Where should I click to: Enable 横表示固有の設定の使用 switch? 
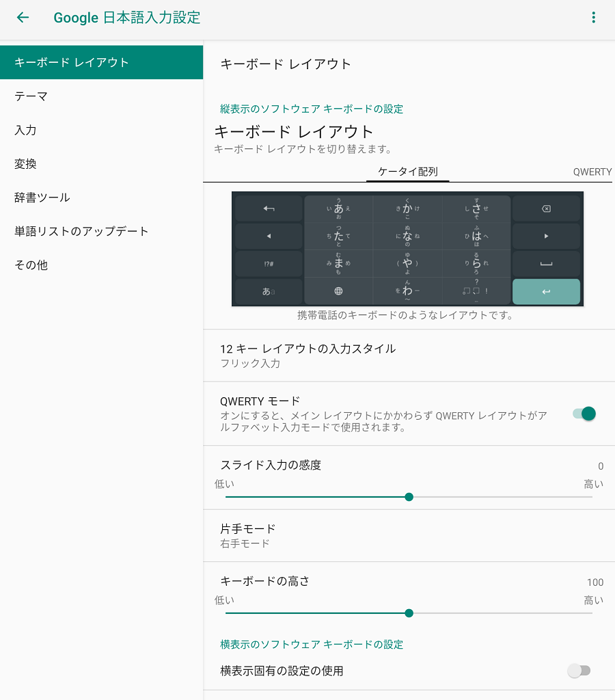pos(579,671)
